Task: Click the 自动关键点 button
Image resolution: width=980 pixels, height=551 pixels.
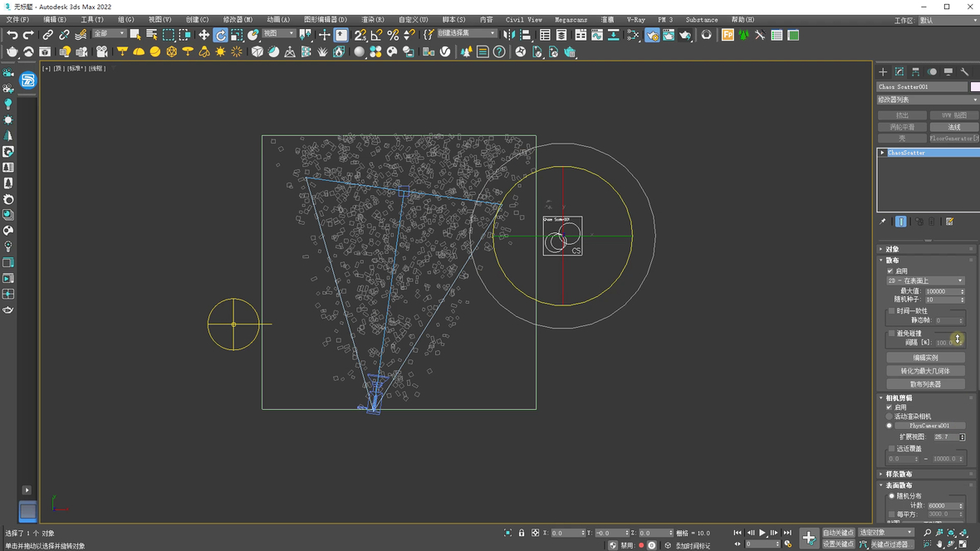Action: 838,533
